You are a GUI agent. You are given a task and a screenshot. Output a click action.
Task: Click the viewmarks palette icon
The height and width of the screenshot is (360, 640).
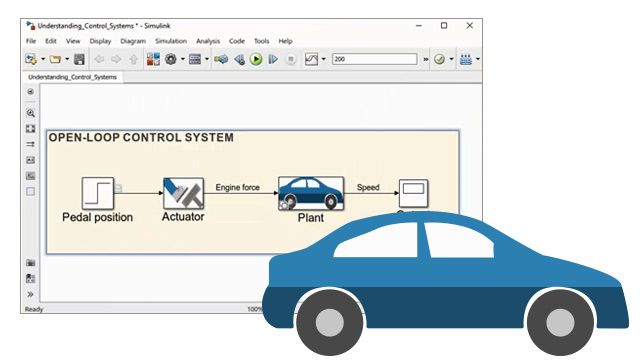pos(31,278)
